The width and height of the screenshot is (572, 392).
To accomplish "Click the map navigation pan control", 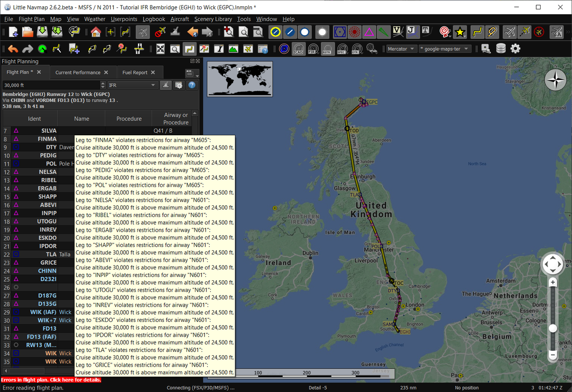I will (553, 264).
